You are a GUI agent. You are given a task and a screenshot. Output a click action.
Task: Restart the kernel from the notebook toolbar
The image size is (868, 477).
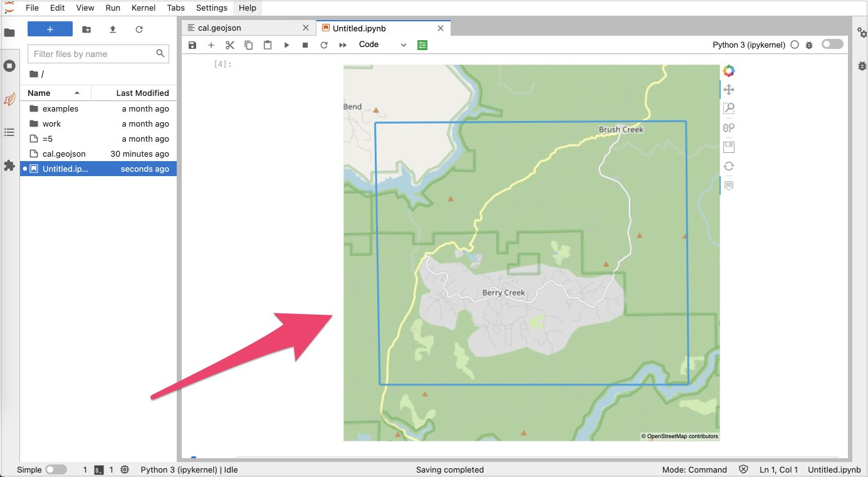(324, 45)
